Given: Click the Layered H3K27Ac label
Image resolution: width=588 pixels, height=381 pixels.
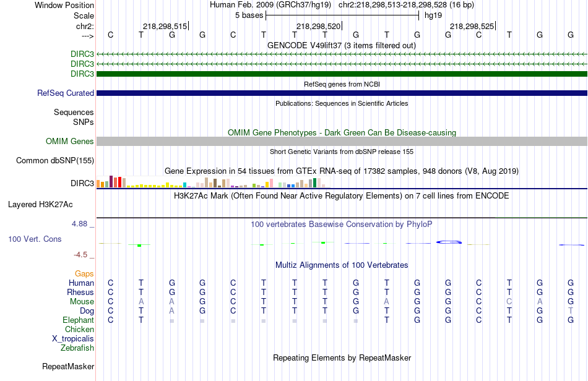Looking at the screenshot, I should point(40,205).
